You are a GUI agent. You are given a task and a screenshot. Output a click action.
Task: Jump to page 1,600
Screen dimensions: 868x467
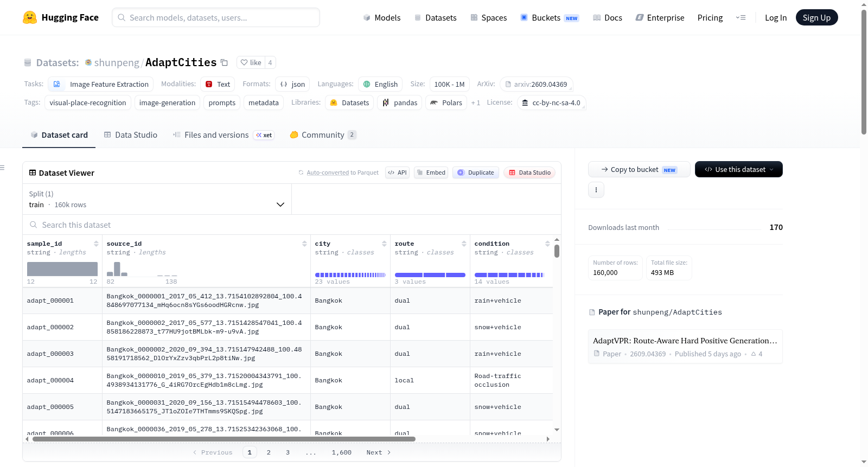pos(342,452)
